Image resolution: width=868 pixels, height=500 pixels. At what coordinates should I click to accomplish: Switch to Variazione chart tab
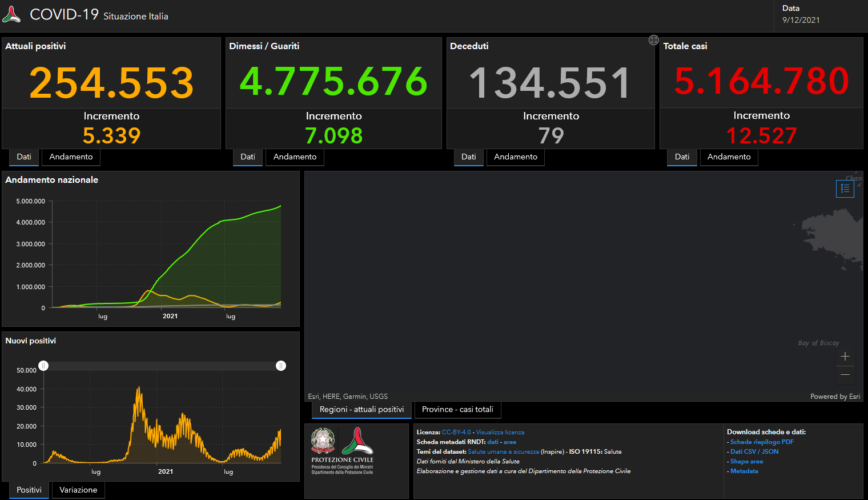pos(78,490)
